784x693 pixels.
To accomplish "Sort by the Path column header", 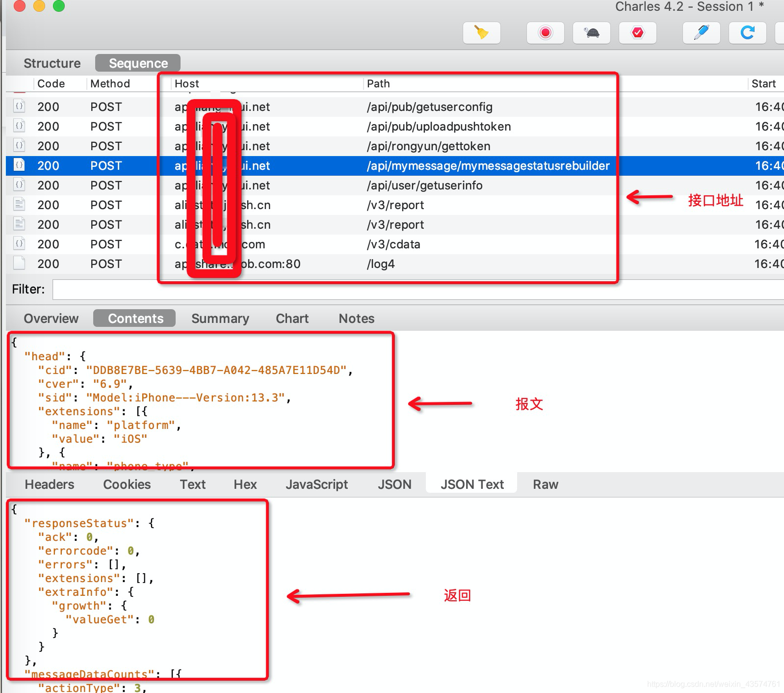I will pyautogui.click(x=378, y=83).
